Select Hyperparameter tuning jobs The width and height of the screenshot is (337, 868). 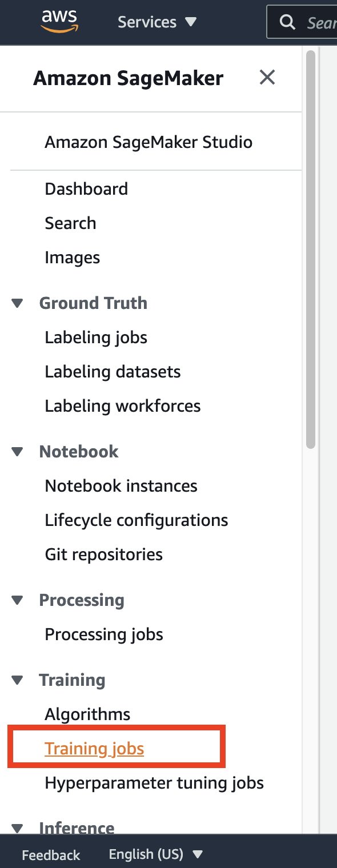click(x=154, y=783)
